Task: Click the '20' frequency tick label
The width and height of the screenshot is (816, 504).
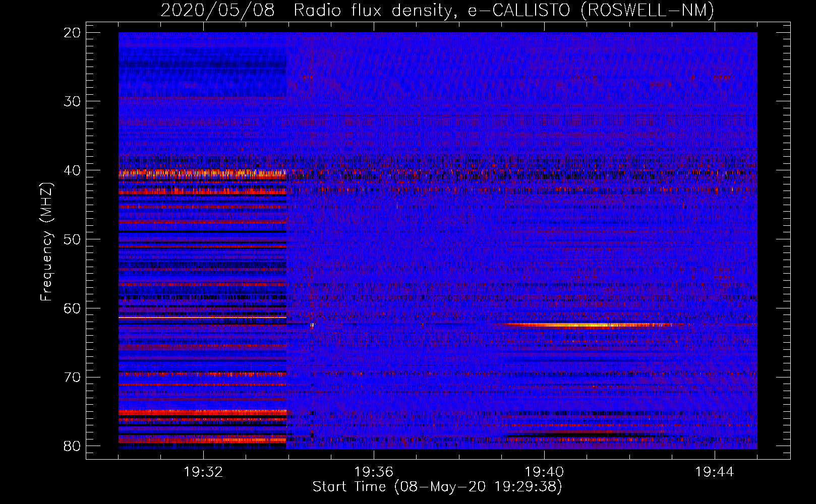Action: tap(72, 33)
